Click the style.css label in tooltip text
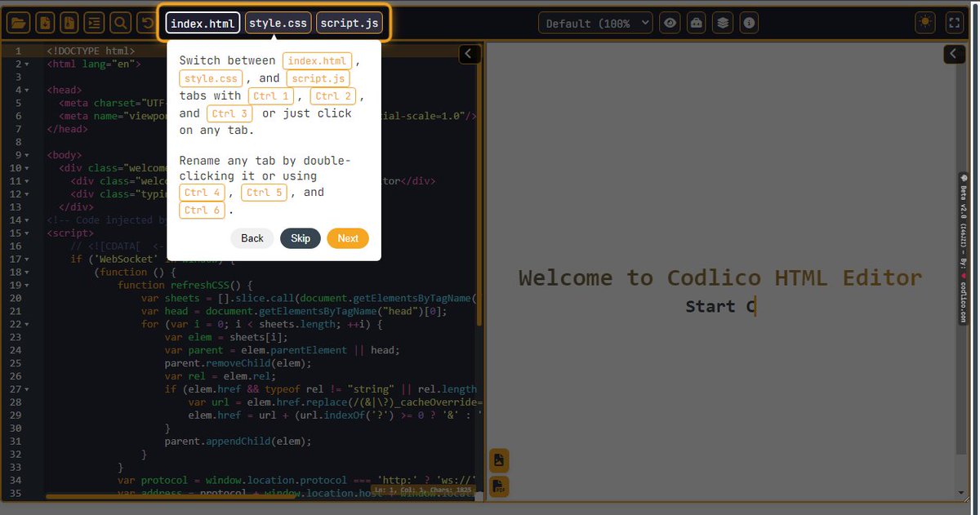This screenshot has height=515, width=980. pyautogui.click(x=210, y=79)
